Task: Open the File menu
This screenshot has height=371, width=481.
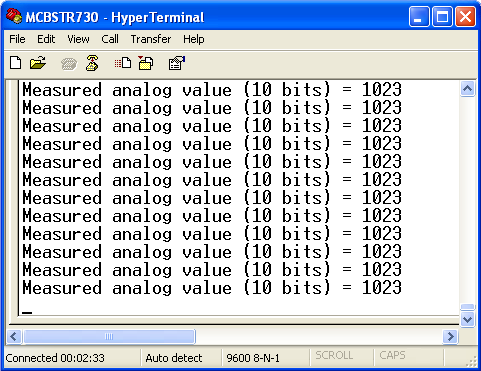Action: click(x=17, y=39)
